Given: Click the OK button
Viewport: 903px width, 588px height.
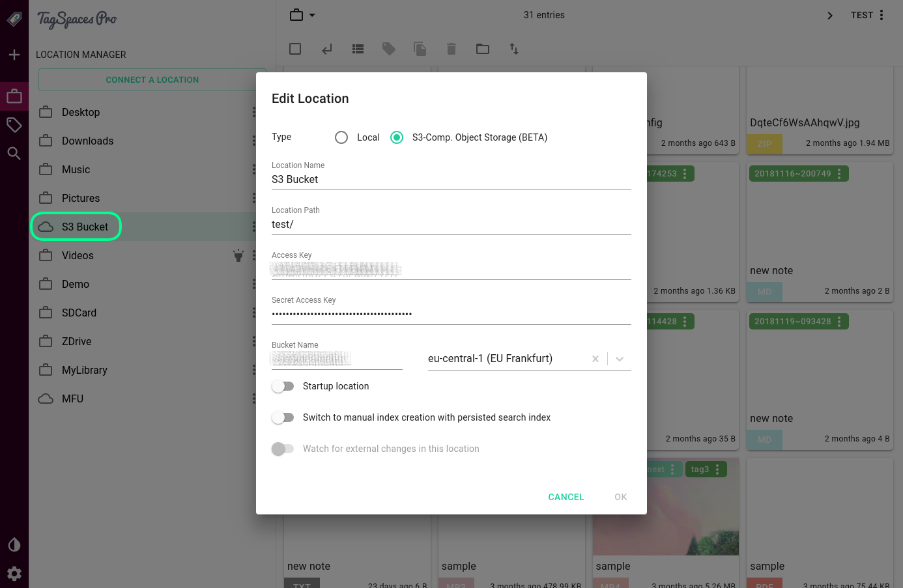Looking at the screenshot, I should pos(621,497).
